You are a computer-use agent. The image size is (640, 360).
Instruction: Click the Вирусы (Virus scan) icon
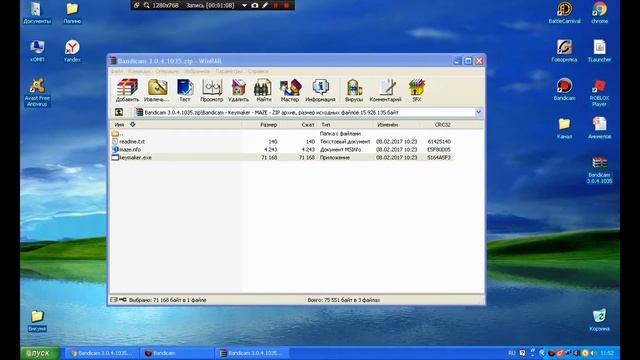coord(354,90)
